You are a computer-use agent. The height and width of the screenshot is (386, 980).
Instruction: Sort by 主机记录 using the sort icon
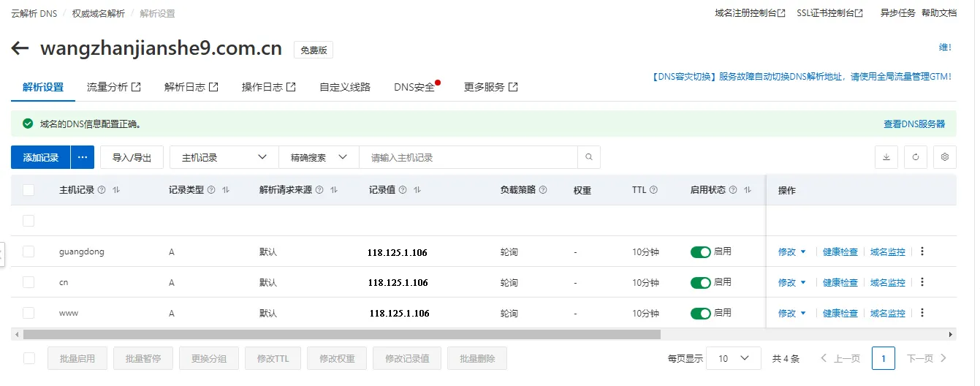point(116,190)
